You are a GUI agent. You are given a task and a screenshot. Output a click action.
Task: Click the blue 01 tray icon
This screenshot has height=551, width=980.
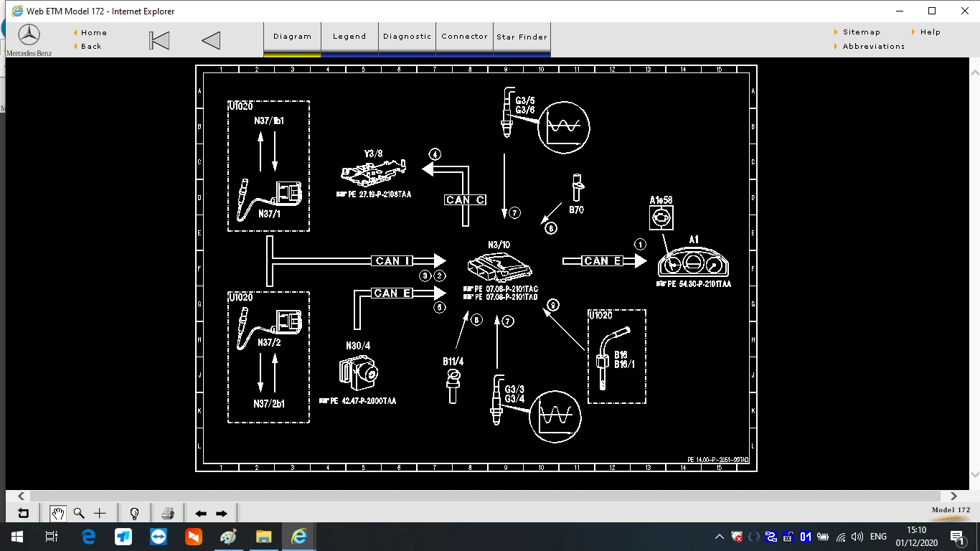coord(806,537)
